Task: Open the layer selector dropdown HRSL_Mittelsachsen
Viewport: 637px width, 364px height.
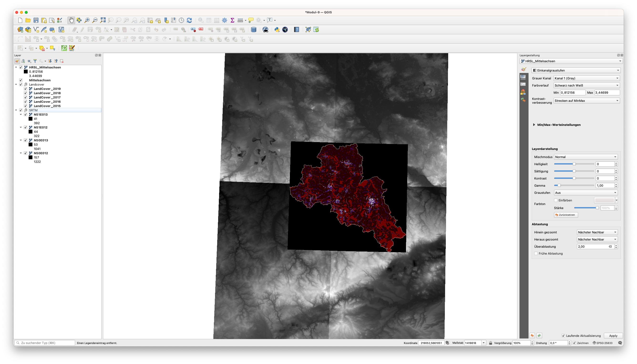Action: point(571,61)
